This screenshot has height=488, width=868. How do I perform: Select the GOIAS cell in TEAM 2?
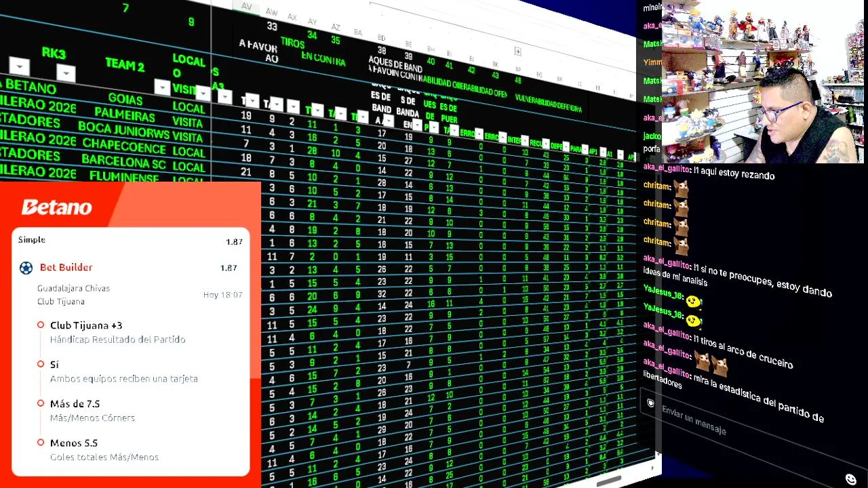tap(125, 98)
